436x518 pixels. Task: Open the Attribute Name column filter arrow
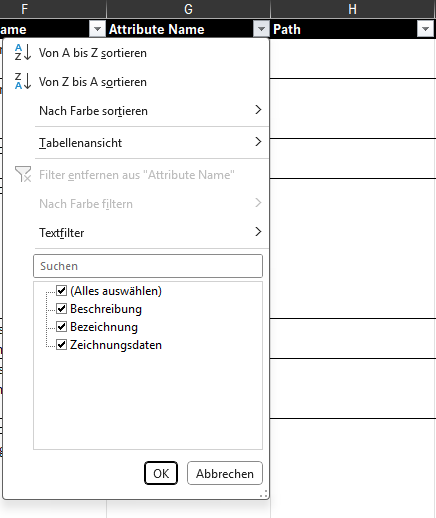[x=261, y=29]
